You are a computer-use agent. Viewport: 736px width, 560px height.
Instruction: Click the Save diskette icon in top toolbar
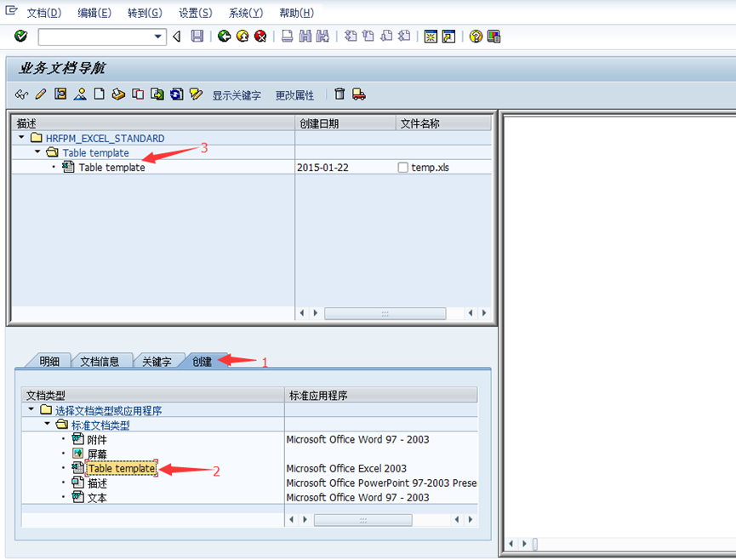(x=197, y=36)
